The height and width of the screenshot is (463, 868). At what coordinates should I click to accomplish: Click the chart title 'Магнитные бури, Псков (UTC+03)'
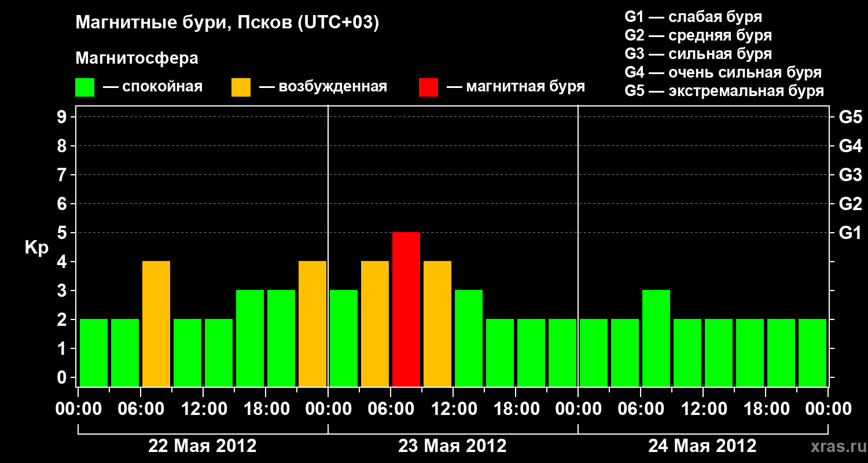tap(227, 23)
